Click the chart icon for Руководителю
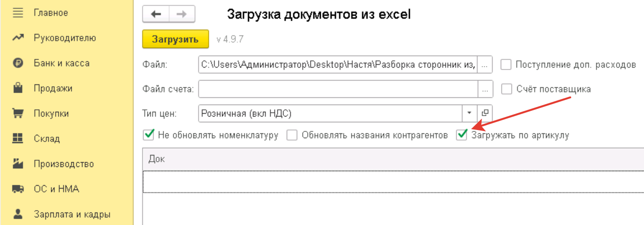644x225 pixels. point(18,38)
